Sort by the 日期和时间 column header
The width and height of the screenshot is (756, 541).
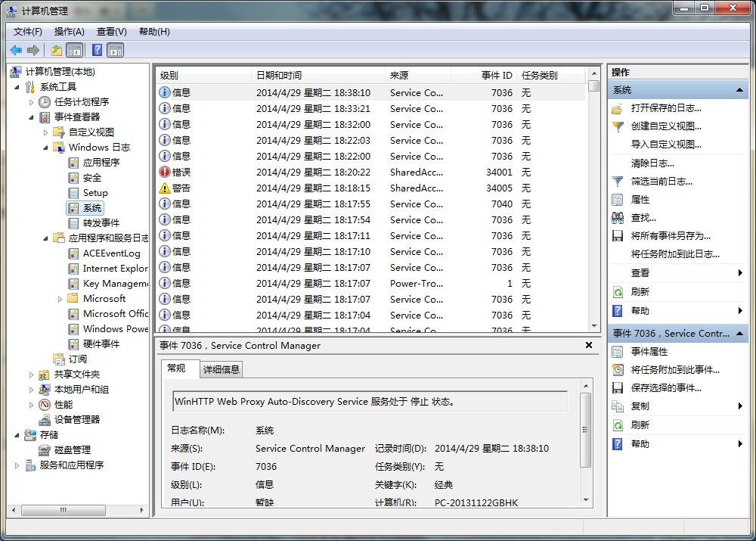[318, 76]
